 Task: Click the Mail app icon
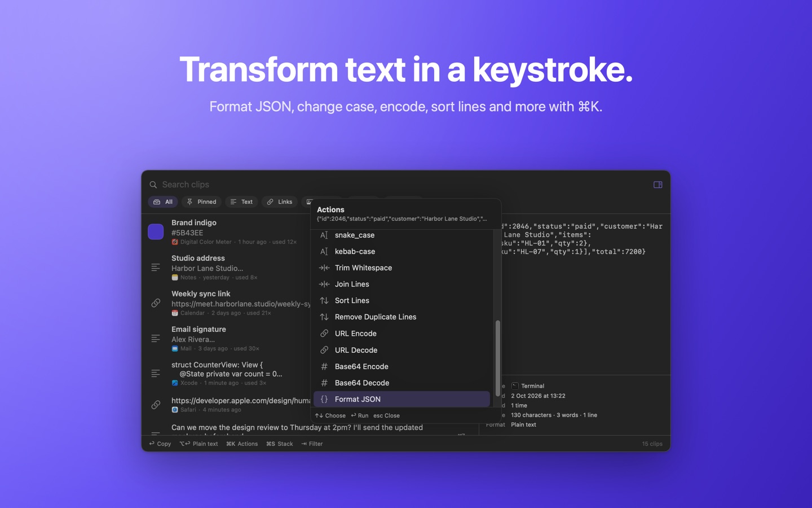[x=175, y=349]
